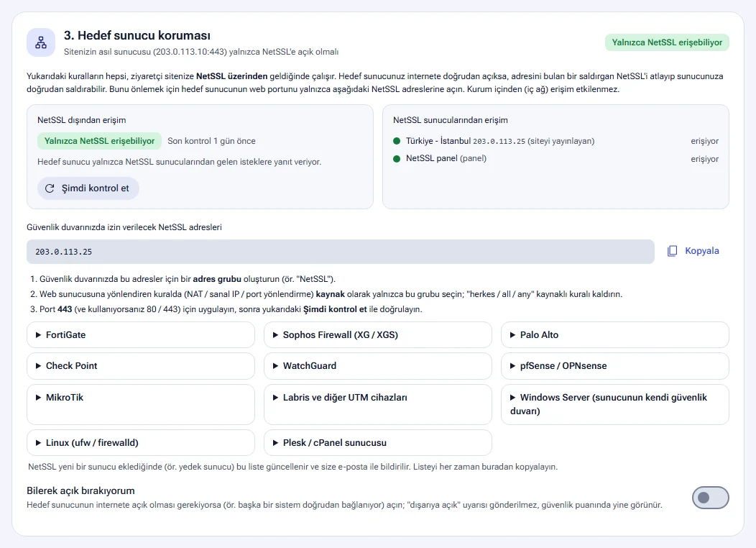Expand the Sophos Firewall (XG / XGS) section
The width and height of the screenshot is (756, 548).
point(378,335)
